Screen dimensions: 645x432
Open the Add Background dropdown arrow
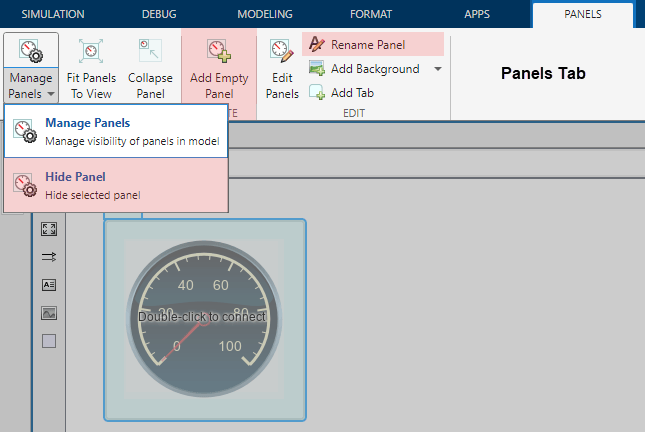coord(438,69)
